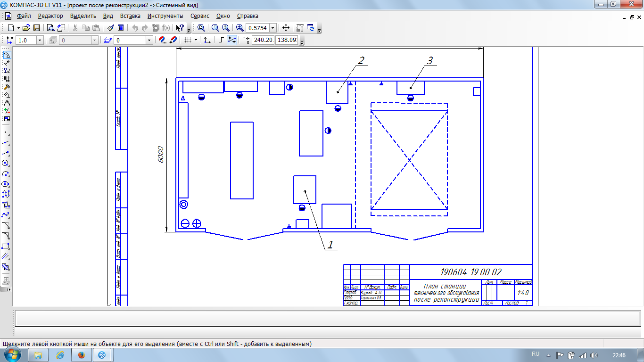Click the RU language indicator in taskbar
The image size is (644, 362).
(x=535, y=354)
